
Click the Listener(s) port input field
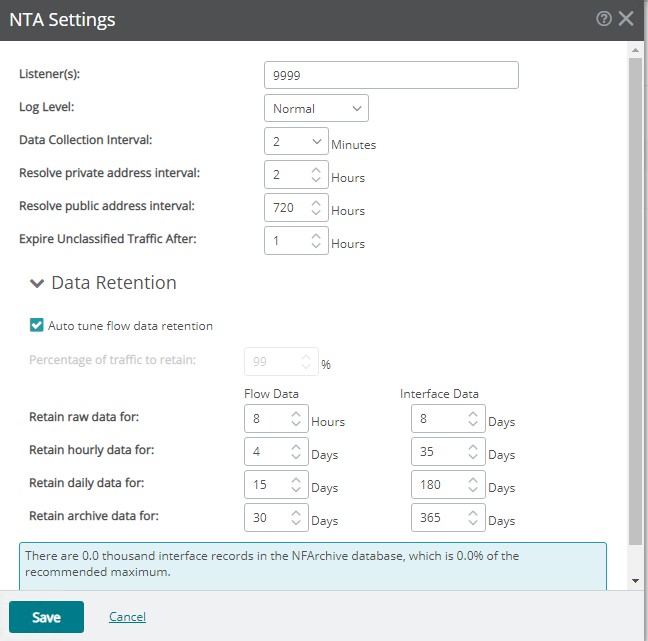click(391, 75)
